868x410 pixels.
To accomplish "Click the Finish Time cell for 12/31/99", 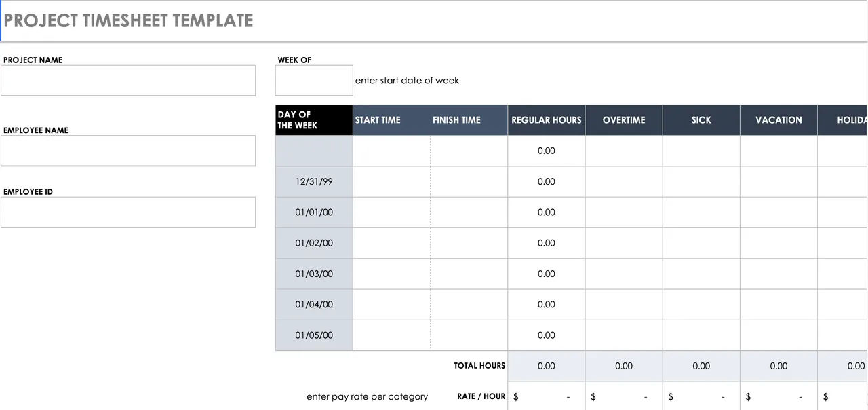I will (x=469, y=182).
